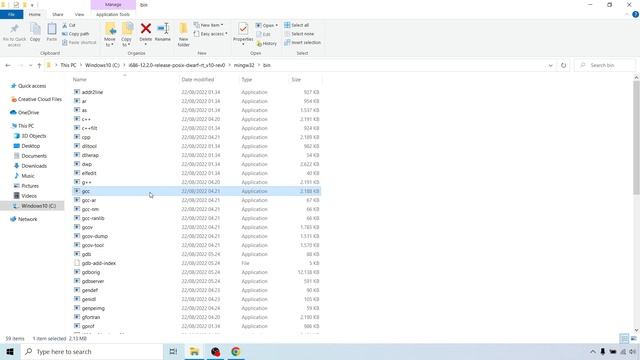Click the Edit command in Open group
The image size is (640, 360).
(263, 35)
